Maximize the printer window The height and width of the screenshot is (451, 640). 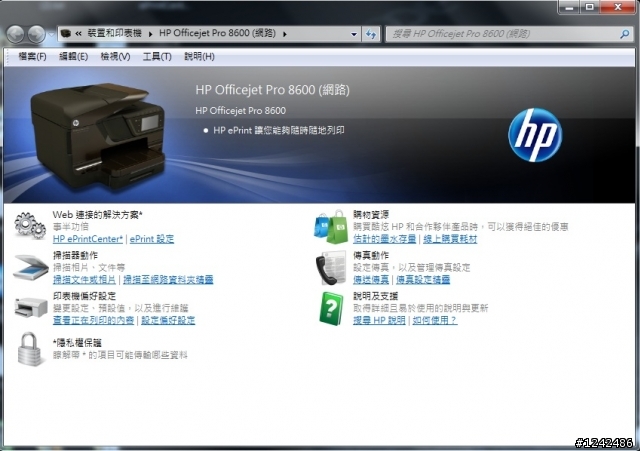(x=590, y=7)
